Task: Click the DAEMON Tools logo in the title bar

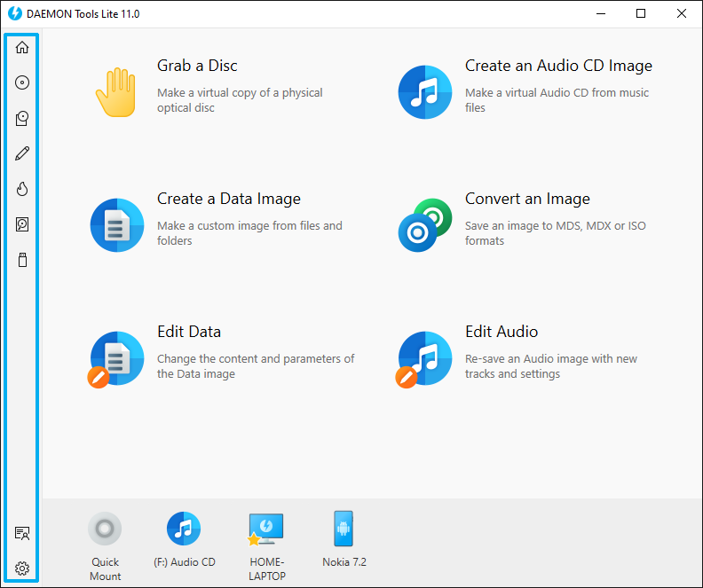Action: click(15, 14)
